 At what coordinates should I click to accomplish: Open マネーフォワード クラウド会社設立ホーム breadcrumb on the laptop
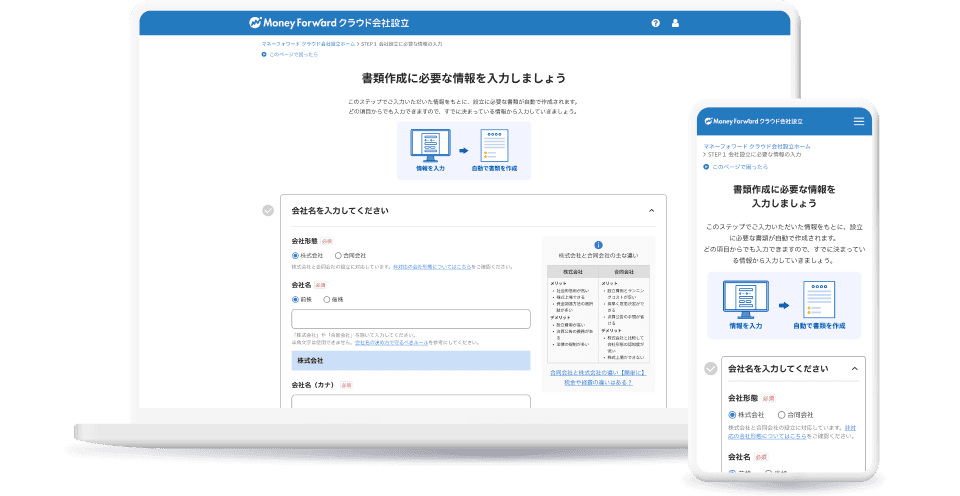308,44
